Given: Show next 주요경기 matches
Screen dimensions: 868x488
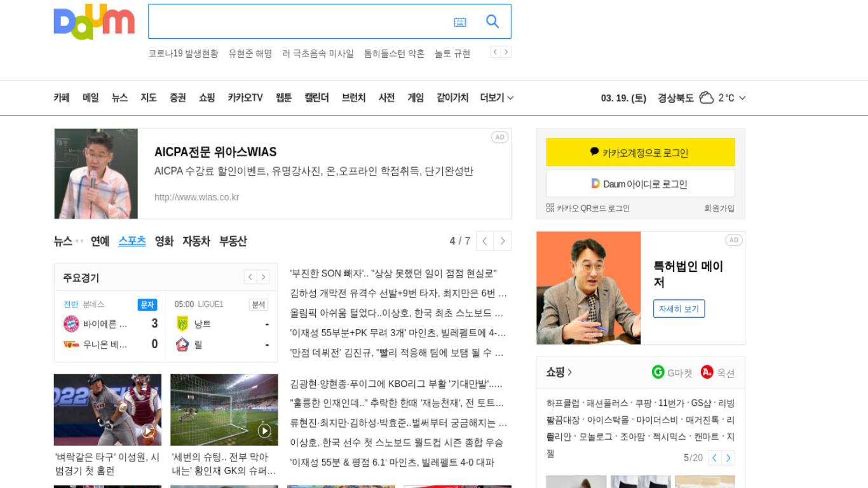Looking at the screenshot, I should [263, 277].
